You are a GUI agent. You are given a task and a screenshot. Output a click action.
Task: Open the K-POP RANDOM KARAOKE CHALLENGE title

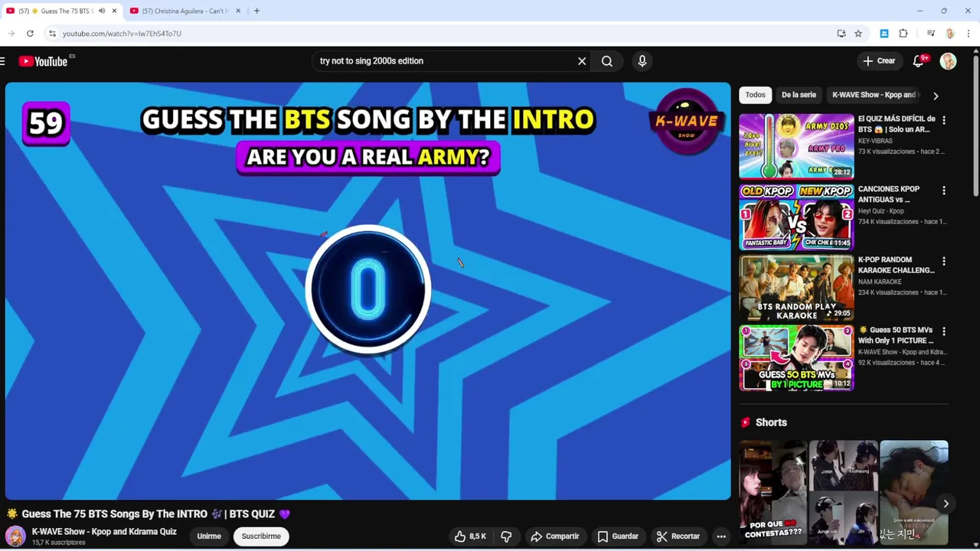(x=896, y=265)
